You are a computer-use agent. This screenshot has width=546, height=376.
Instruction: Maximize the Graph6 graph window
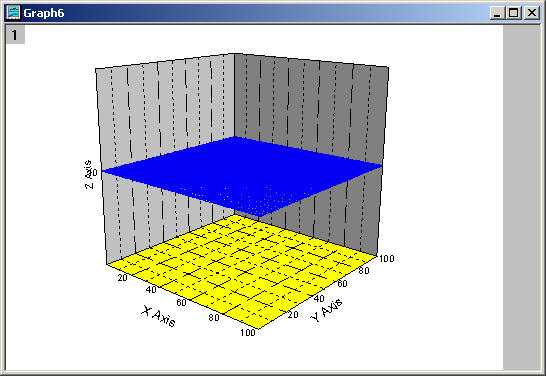coord(514,13)
